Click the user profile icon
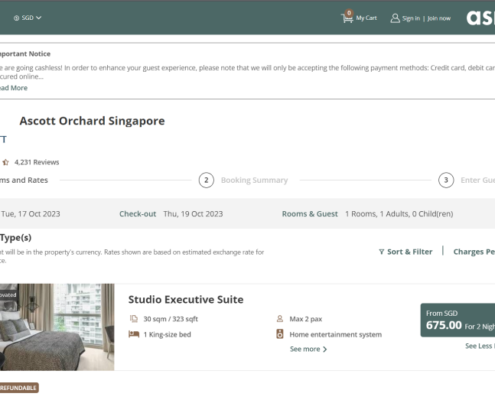Image resolution: width=495 pixels, height=400 pixels. tap(395, 18)
